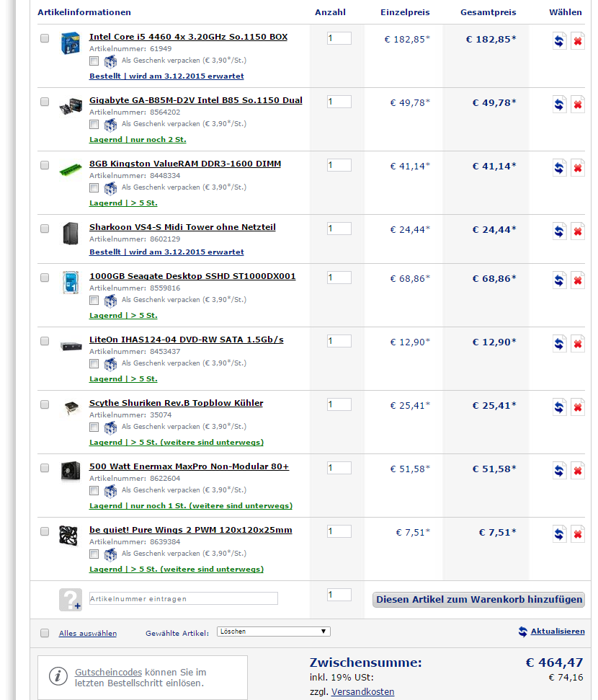Click the Artikelnummer eintragen input field

184,598
